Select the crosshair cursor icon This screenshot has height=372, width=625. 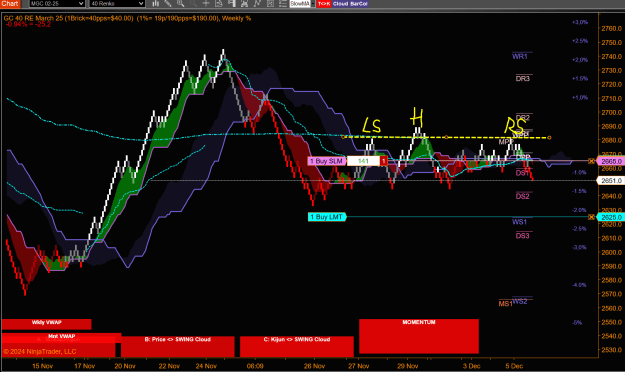[206, 4]
